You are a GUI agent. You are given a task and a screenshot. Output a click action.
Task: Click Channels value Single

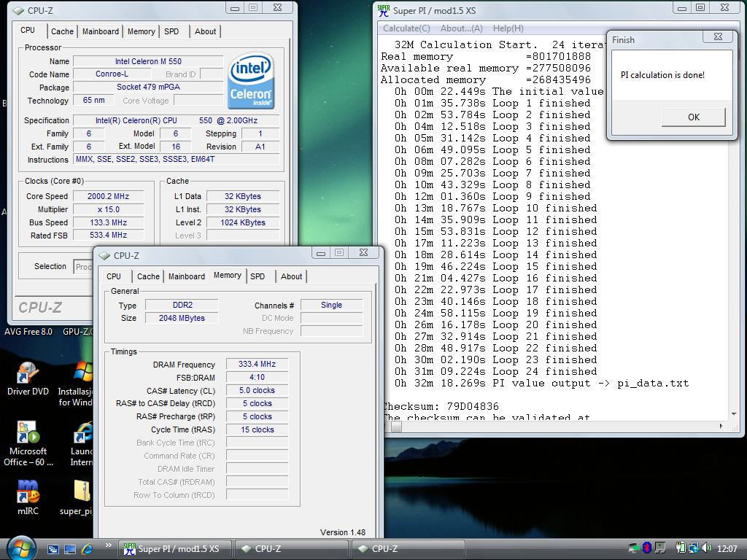[332, 305]
